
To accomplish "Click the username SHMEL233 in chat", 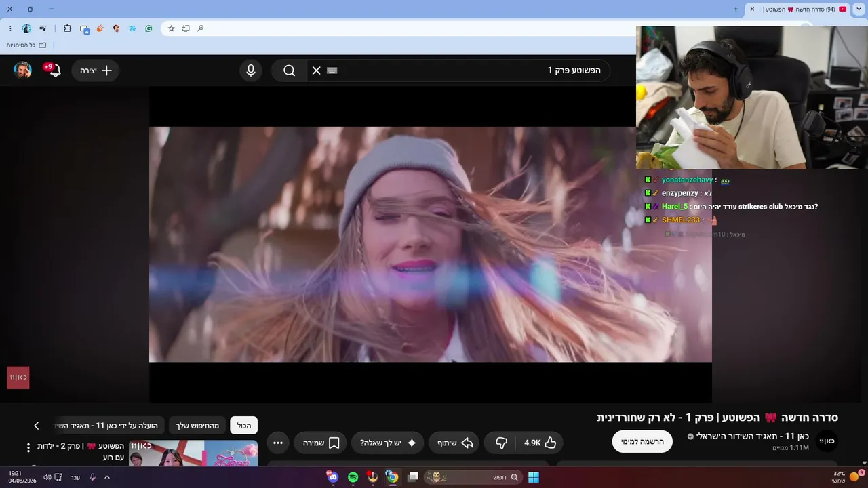I will coord(681,220).
